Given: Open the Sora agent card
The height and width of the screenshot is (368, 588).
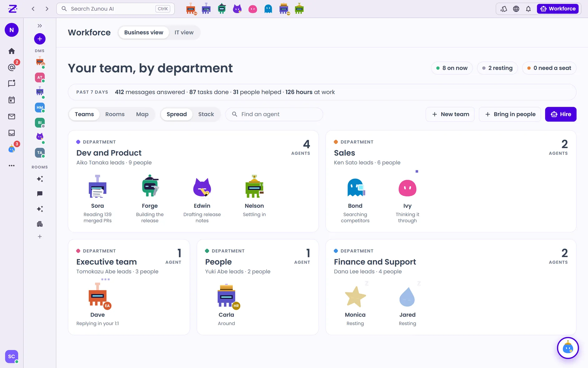Looking at the screenshot, I should [x=98, y=199].
